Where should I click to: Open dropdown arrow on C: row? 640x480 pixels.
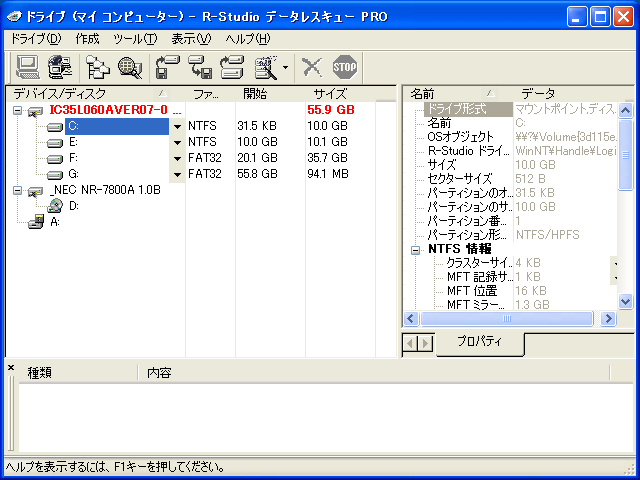pyautogui.click(x=177, y=127)
